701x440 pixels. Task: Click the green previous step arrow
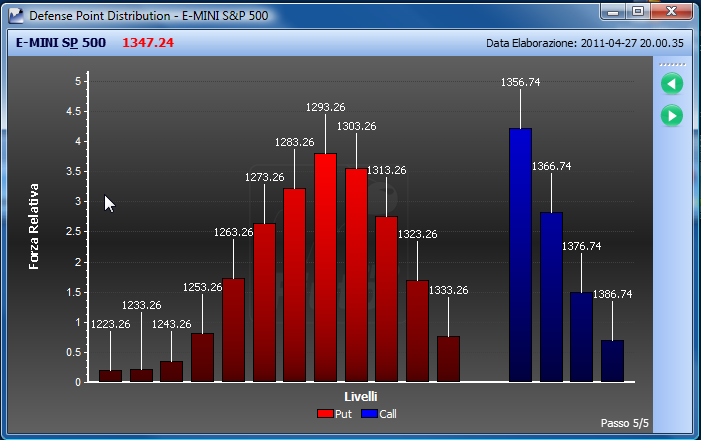click(671, 84)
